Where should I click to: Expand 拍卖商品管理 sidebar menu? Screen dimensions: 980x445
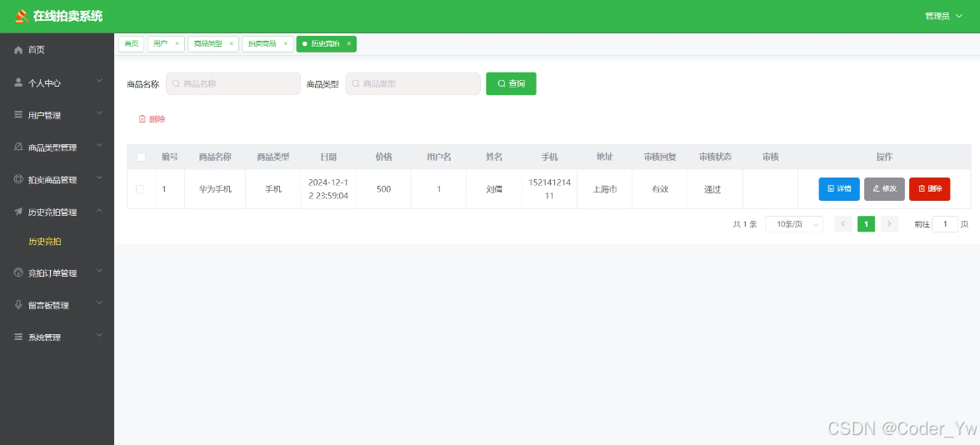(99, 178)
